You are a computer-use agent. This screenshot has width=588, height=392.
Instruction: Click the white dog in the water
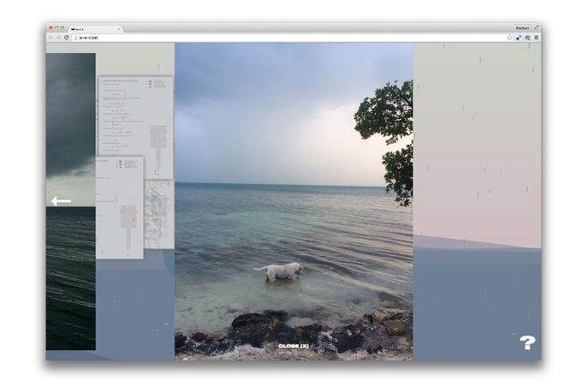coord(279,271)
